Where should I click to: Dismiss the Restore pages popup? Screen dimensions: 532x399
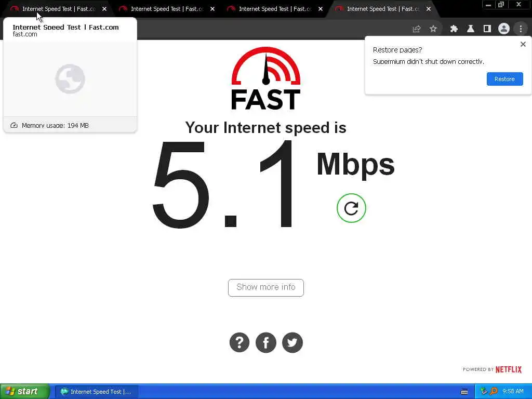[523, 44]
